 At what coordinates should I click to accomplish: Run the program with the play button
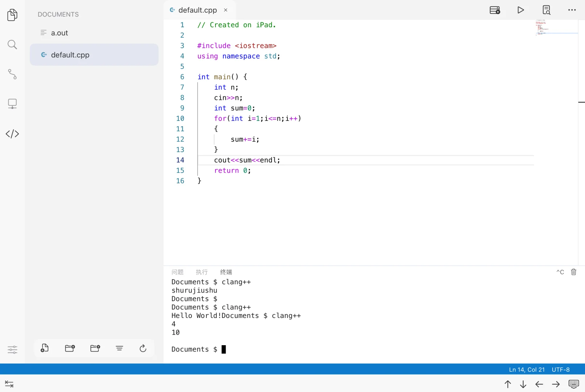(x=521, y=10)
